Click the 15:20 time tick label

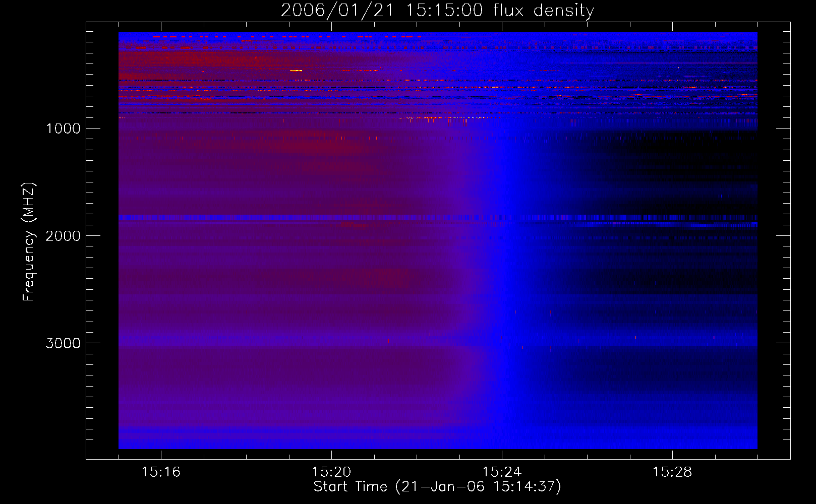click(x=331, y=472)
